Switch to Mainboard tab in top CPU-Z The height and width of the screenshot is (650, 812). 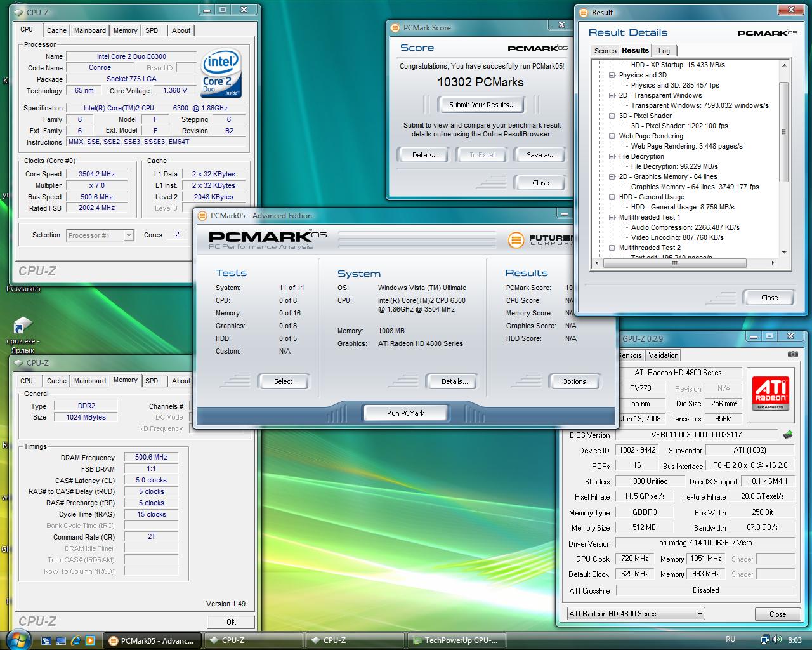point(90,30)
